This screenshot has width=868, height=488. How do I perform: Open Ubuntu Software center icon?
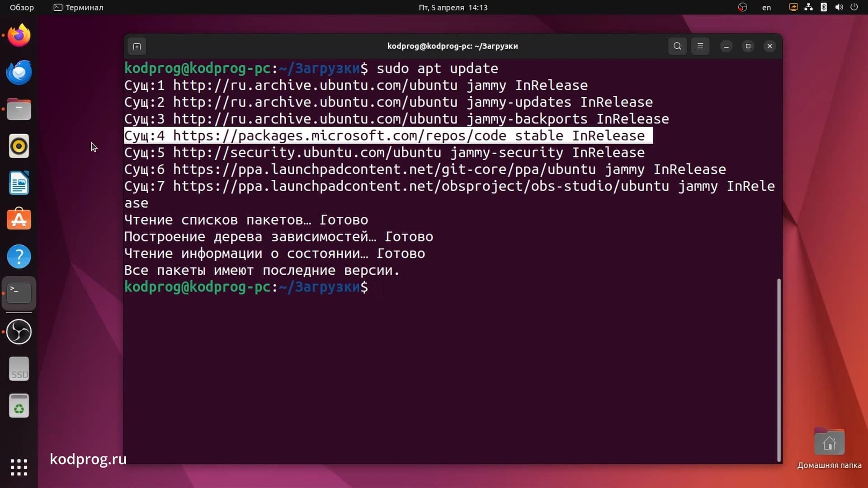point(19,220)
